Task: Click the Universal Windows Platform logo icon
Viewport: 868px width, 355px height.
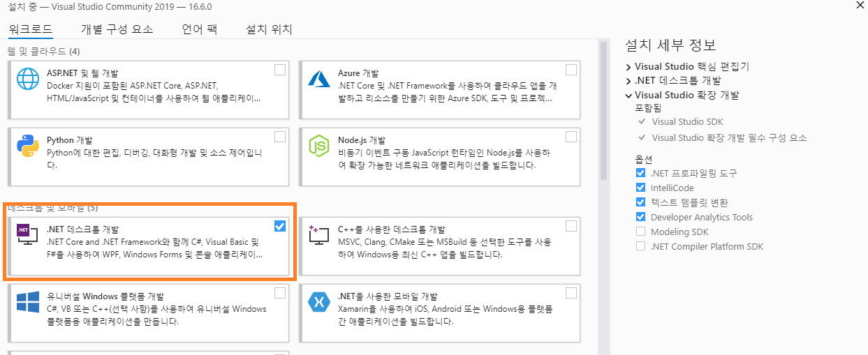Action: click(28, 303)
